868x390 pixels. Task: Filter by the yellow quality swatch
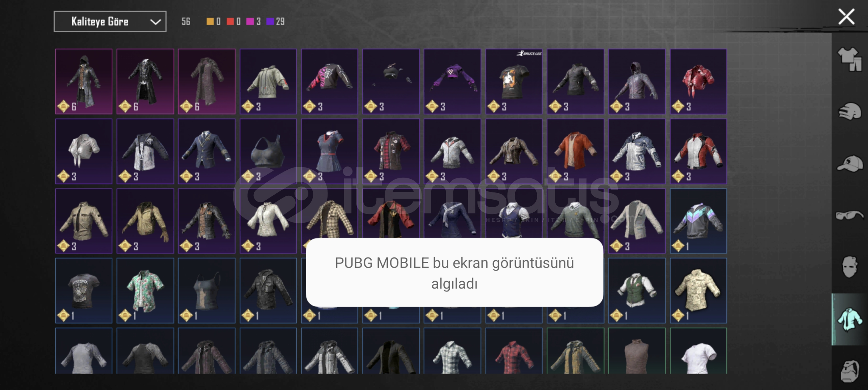210,22
